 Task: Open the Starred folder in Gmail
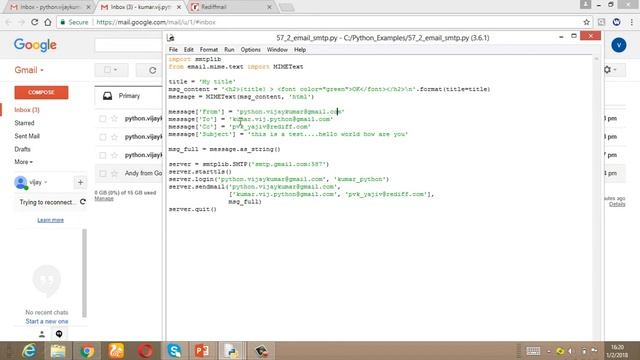tap(24, 123)
